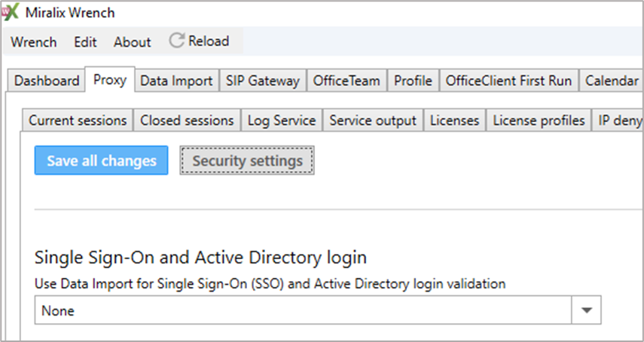The height and width of the screenshot is (342, 644).
Task: Open the Licenses sub-tab
Action: (455, 121)
